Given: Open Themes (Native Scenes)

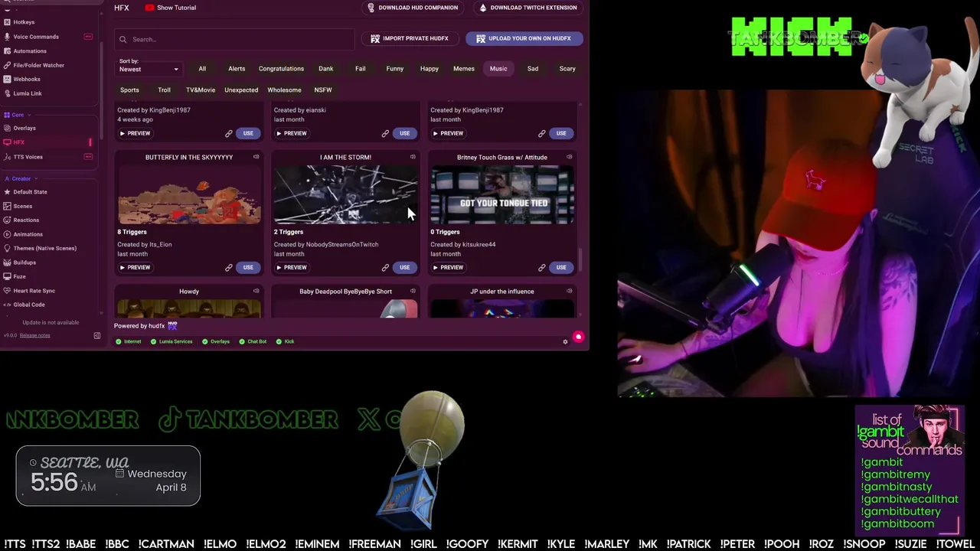Looking at the screenshot, I should [44, 248].
